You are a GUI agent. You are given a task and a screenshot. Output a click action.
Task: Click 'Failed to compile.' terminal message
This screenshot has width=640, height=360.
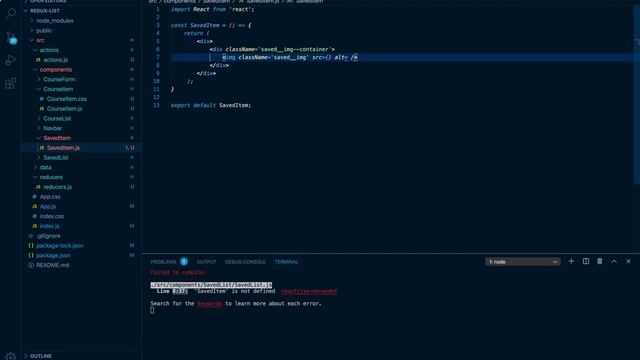click(x=178, y=272)
